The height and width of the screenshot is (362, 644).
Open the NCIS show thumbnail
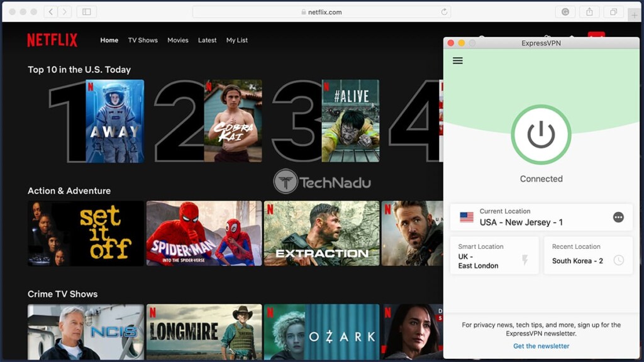[86, 332]
